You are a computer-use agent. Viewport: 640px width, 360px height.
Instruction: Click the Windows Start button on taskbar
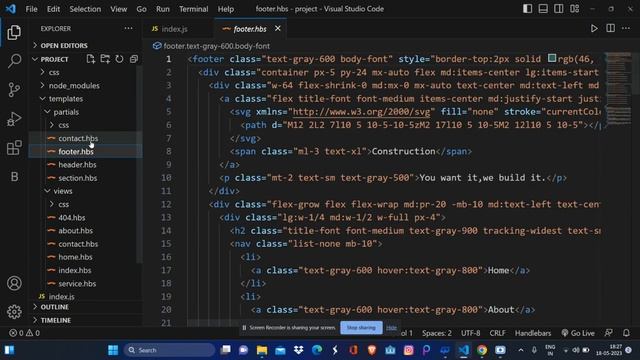113,350
